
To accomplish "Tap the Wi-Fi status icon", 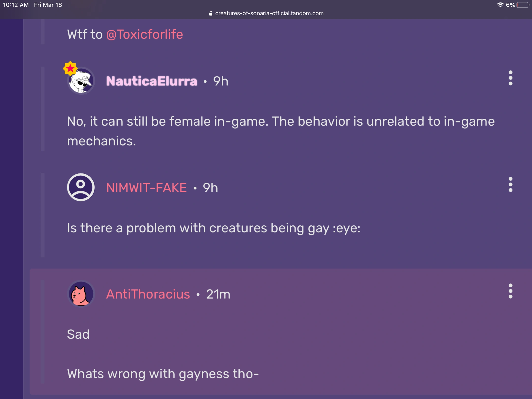I will coord(500,5).
